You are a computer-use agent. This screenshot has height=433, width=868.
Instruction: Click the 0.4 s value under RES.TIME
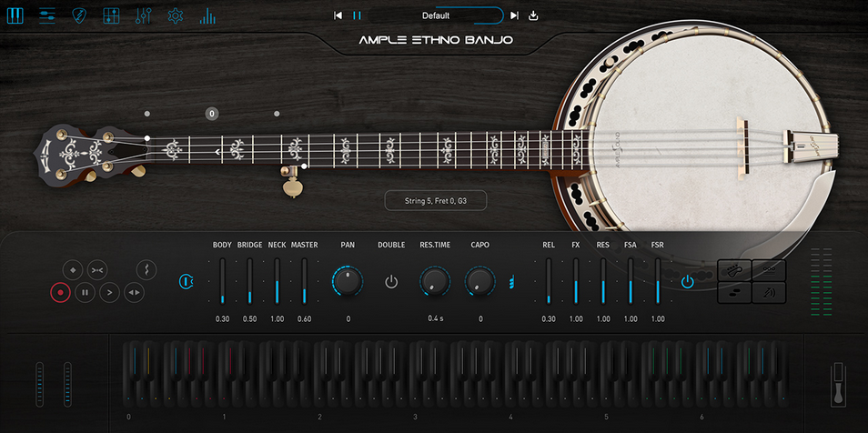coord(435,319)
